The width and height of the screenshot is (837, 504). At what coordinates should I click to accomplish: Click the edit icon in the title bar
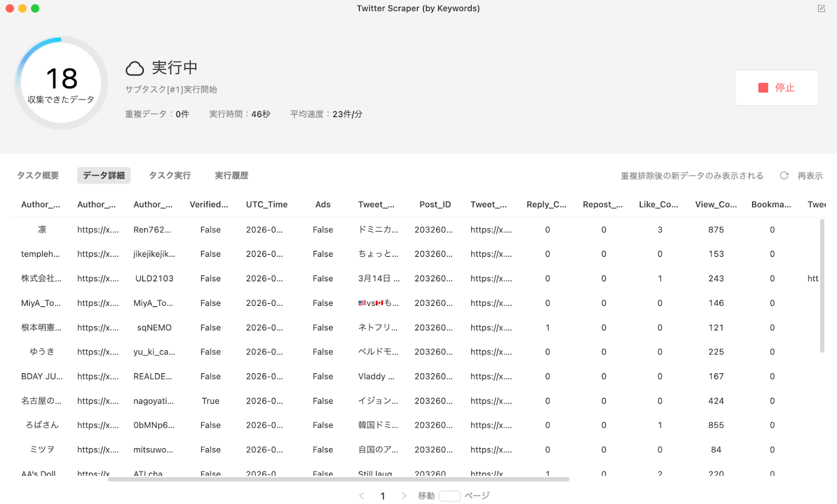click(821, 8)
